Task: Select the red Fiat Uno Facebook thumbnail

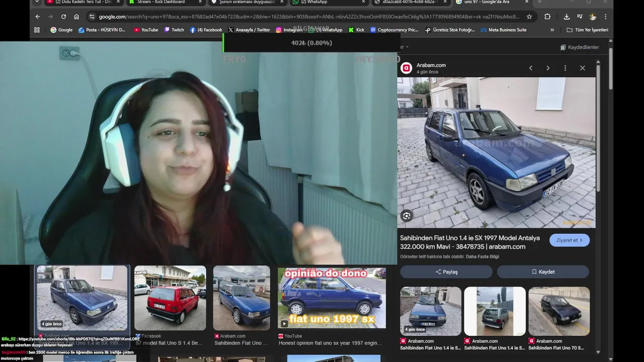Action: [170, 298]
